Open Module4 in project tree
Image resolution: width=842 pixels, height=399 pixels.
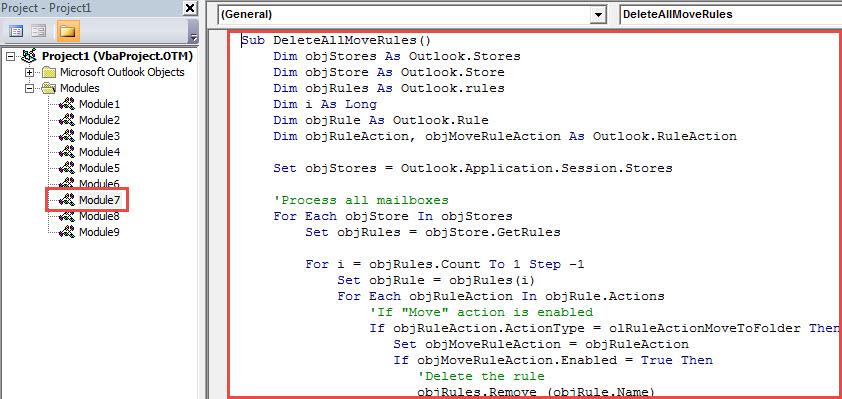pyautogui.click(x=99, y=153)
